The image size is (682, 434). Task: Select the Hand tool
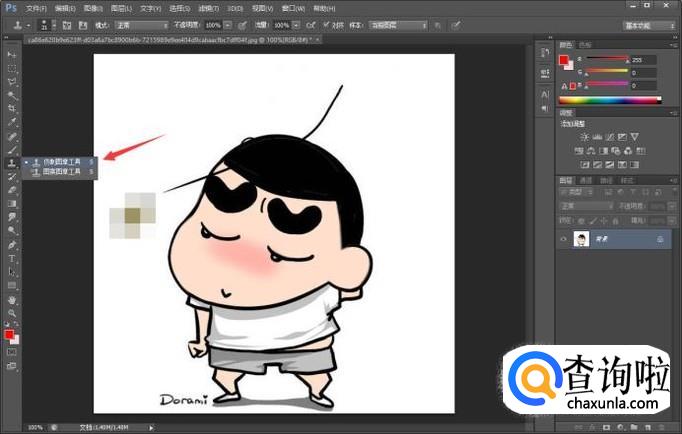(x=12, y=300)
